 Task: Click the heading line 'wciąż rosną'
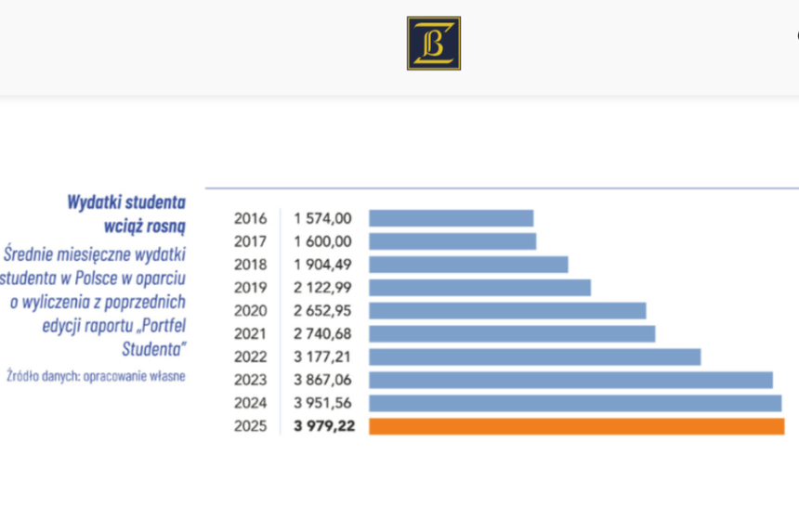point(145,226)
